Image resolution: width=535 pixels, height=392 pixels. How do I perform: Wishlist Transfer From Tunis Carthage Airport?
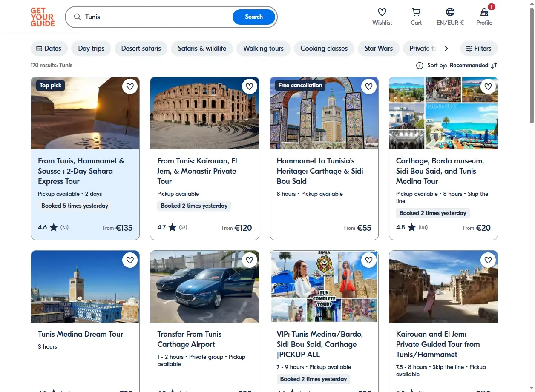[x=249, y=260]
